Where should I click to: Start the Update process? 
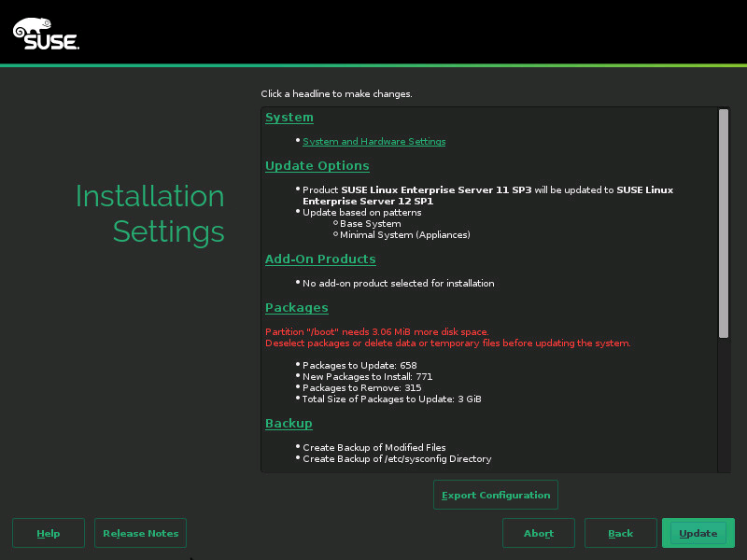click(x=698, y=533)
